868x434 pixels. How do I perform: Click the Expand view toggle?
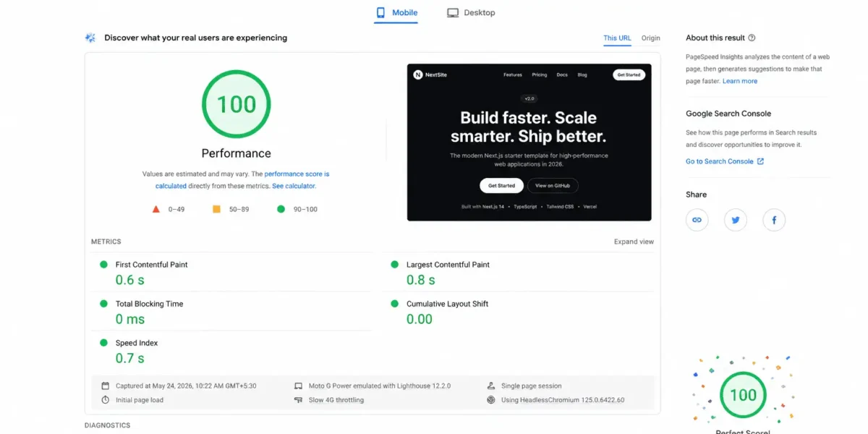click(x=634, y=242)
